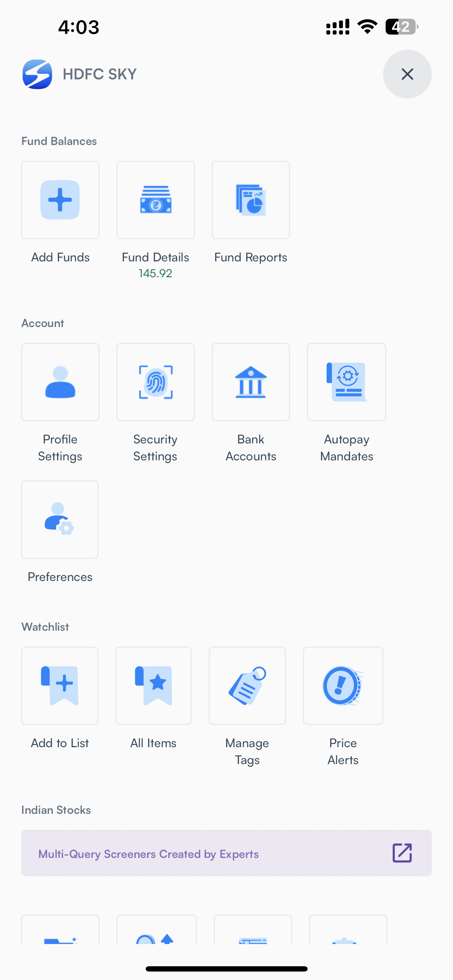Open Security Settings fingerprint icon
Screen dimensions: 453x980
pyautogui.click(x=155, y=382)
